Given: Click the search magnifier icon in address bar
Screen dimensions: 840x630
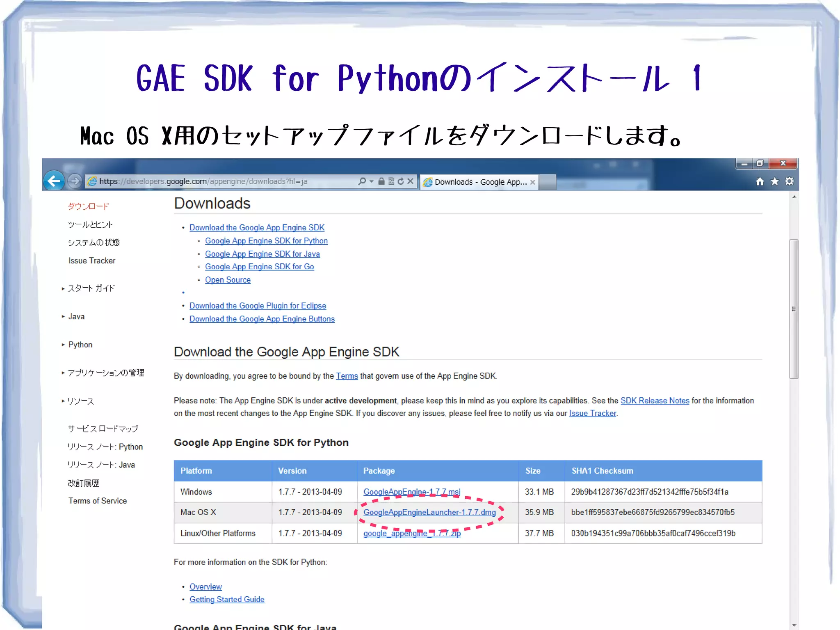Looking at the screenshot, I should 362,181.
